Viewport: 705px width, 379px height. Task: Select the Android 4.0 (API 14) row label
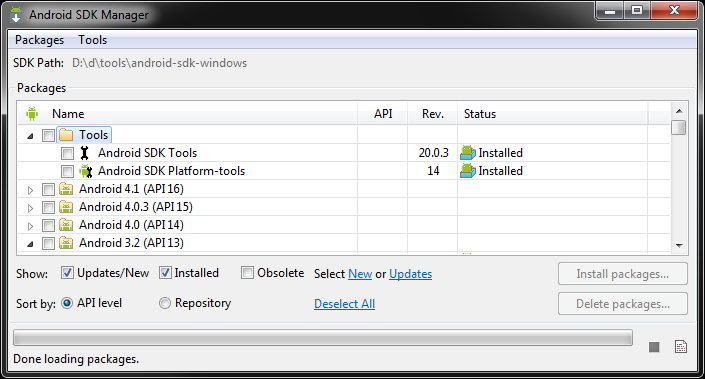click(131, 225)
